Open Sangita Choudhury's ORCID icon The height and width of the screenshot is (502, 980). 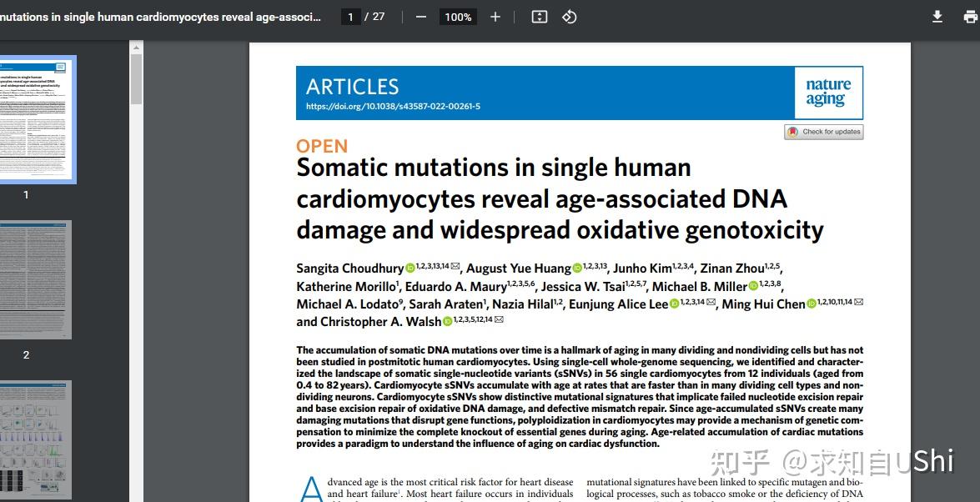coord(410,269)
